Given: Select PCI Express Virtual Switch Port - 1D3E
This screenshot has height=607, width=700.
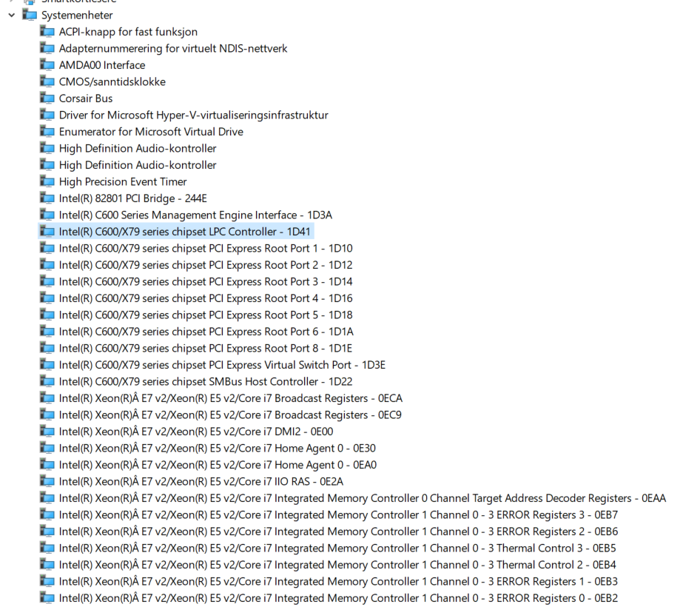Looking at the screenshot, I should (222, 365).
